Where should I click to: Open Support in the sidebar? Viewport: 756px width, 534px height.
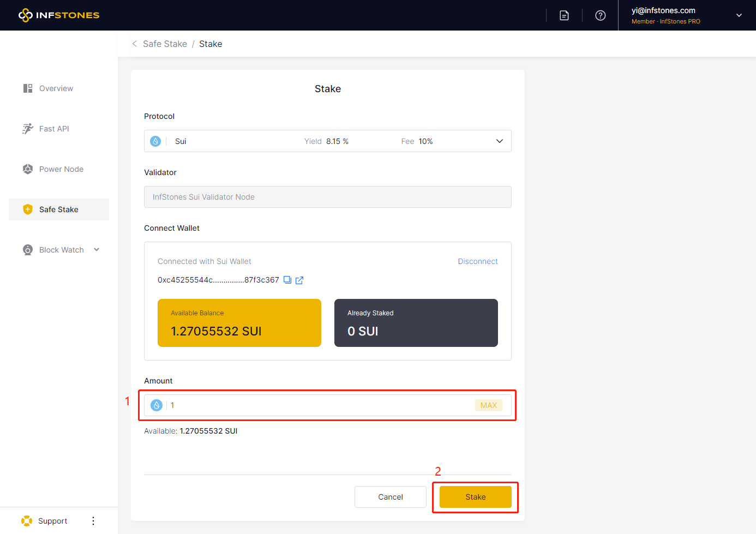52,521
